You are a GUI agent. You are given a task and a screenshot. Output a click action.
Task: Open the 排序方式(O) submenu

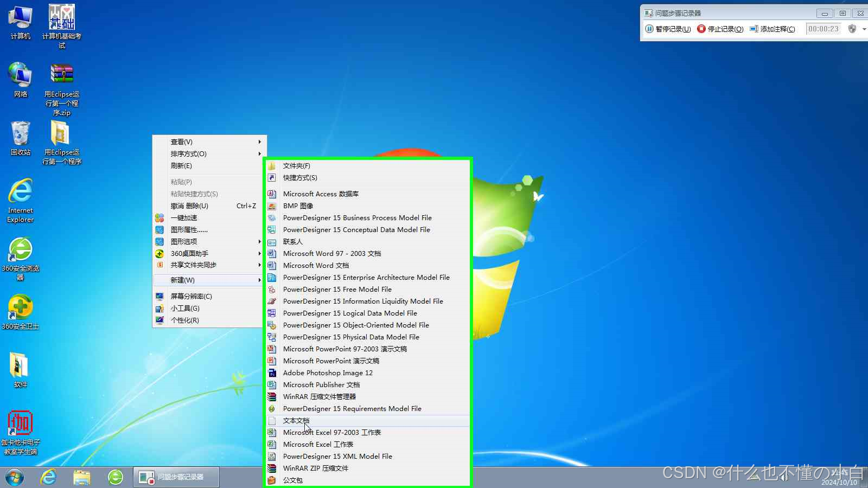208,153
